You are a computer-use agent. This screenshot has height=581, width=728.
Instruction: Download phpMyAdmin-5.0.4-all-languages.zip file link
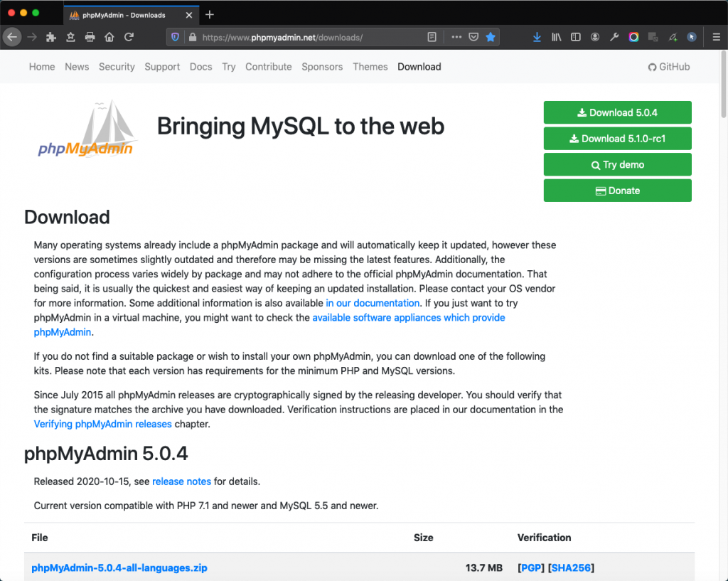pos(119,567)
